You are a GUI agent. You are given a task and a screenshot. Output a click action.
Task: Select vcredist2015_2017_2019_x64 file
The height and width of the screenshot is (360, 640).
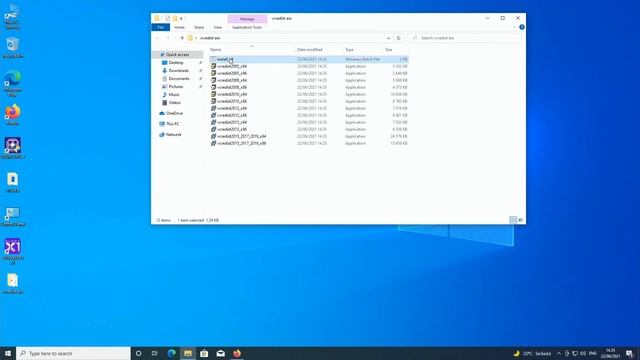(x=309, y=136)
